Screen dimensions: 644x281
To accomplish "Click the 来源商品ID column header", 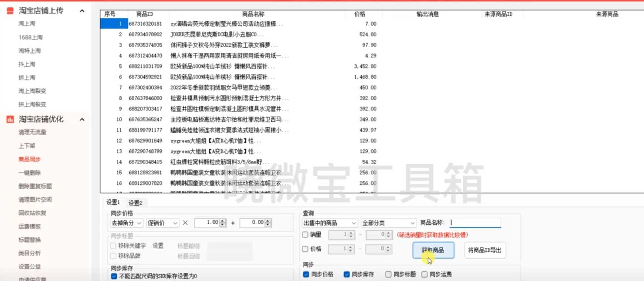I will 499,14.
